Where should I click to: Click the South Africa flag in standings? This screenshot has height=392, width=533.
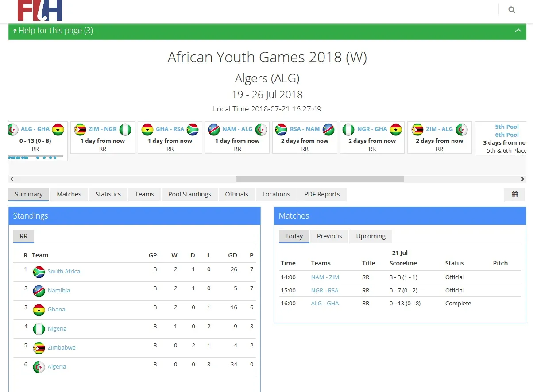coord(39,272)
